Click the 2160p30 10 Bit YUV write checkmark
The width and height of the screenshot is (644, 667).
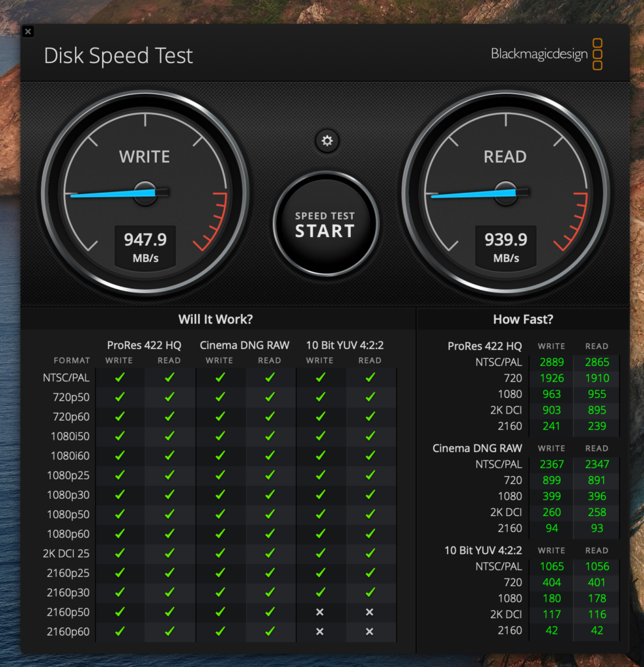point(320,592)
